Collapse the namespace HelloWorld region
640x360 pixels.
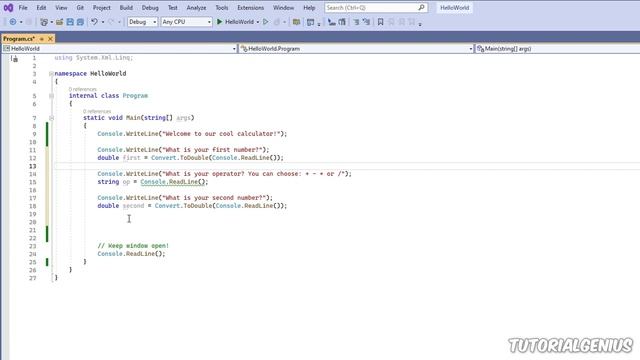pyautogui.click(x=51, y=73)
